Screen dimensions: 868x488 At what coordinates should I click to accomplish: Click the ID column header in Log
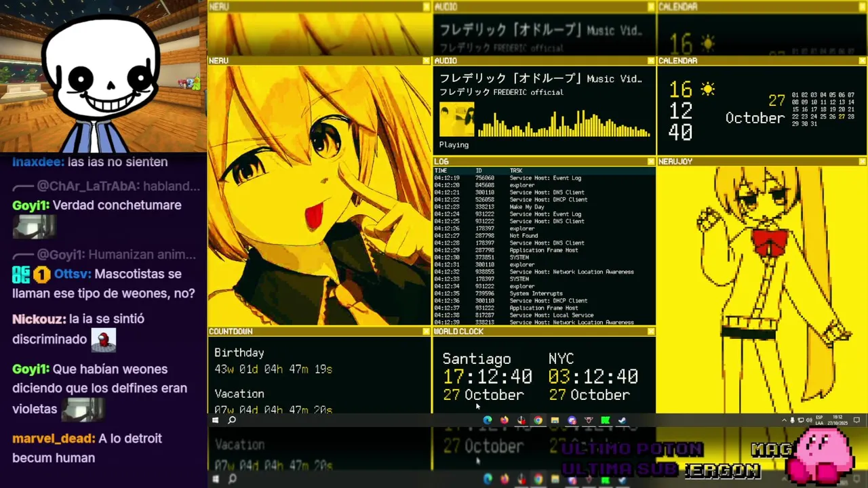pyautogui.click(x=479, y=171)
